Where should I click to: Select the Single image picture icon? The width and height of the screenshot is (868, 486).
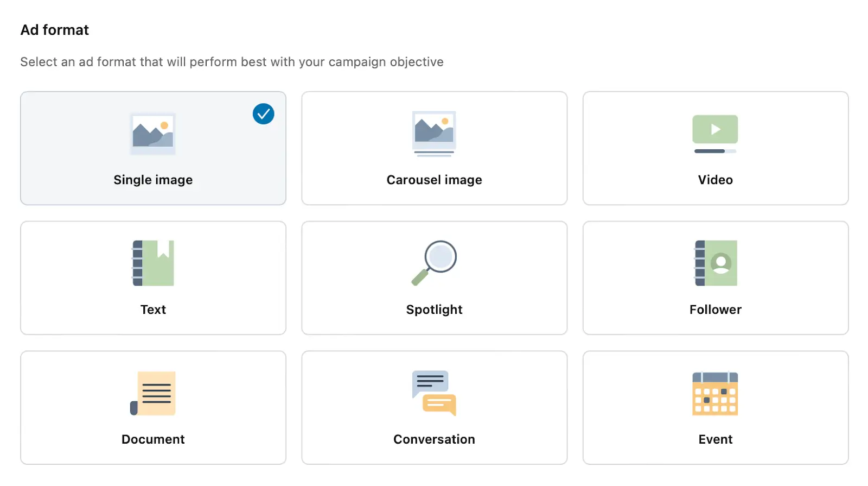pyautogui.click(x=153, y=134)
